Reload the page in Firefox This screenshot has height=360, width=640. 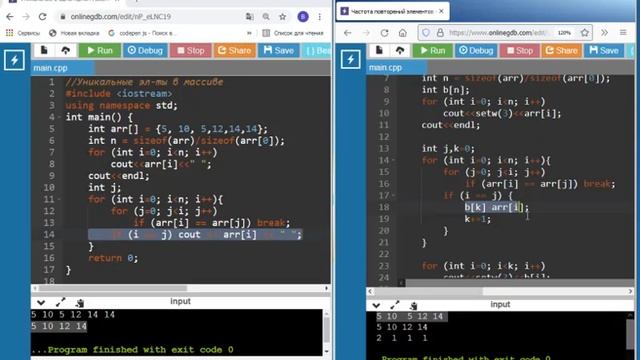click(x=384, y=33)
